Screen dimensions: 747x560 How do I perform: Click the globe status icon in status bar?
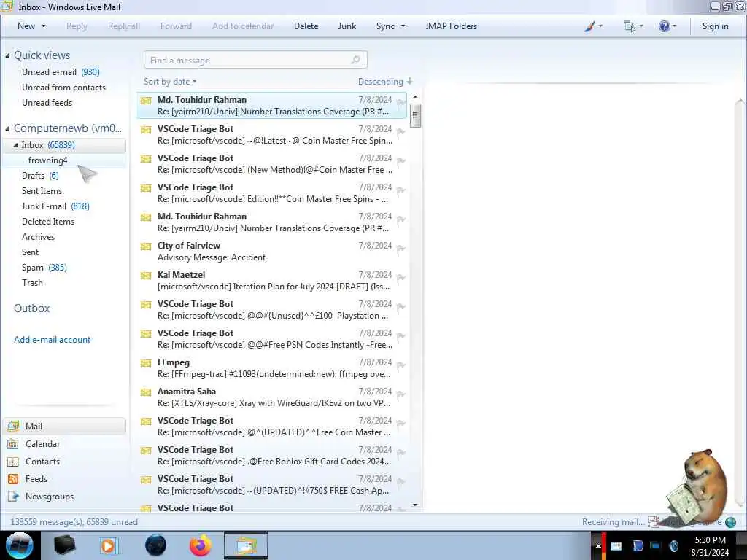coord(730,522)
